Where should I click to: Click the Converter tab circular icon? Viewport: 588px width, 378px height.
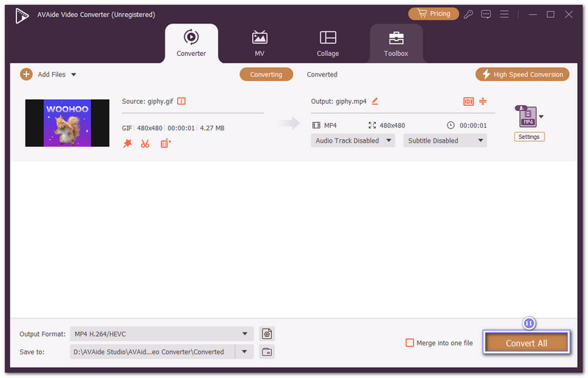(191, 37)
